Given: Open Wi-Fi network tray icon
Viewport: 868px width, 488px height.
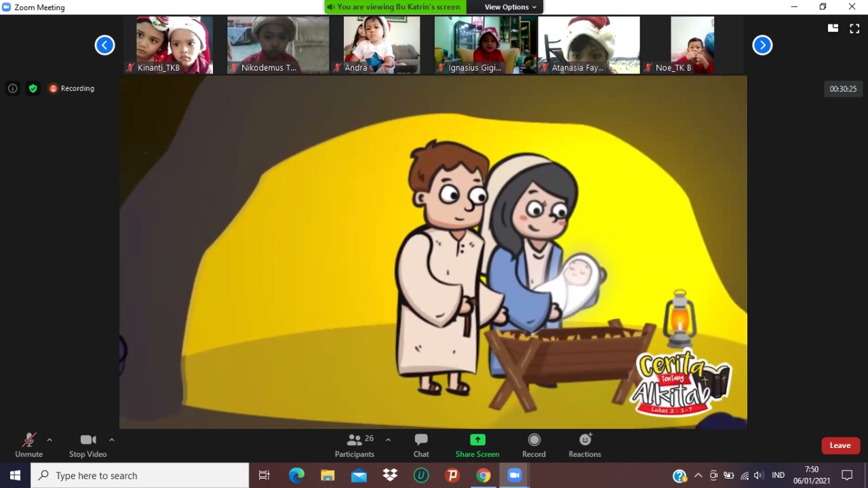Looking at the screenshot, I should point(745,476).
